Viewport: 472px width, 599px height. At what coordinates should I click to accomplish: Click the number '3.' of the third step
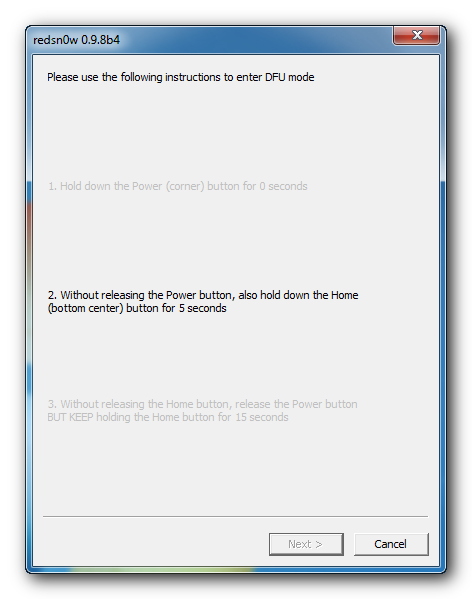pos(52,404)
